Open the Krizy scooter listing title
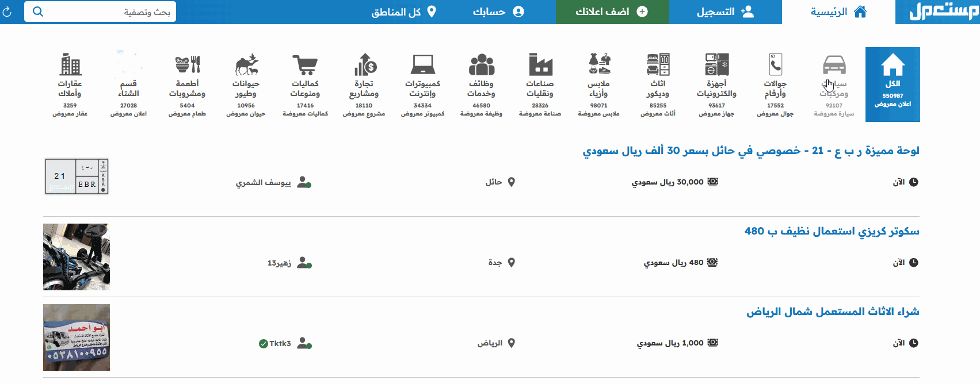This screenshot has height=384, width=980. 832,231
